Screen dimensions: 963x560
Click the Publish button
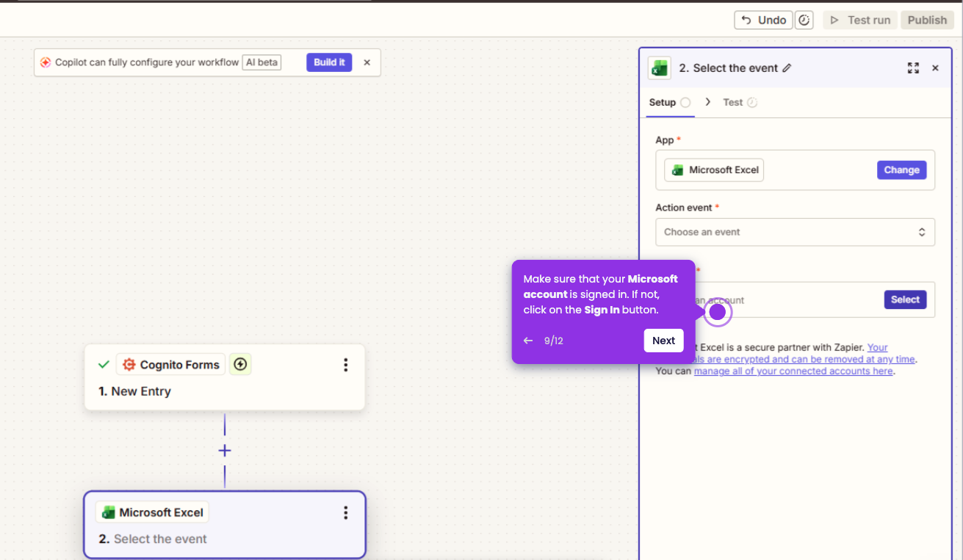(x=927, y=20)
